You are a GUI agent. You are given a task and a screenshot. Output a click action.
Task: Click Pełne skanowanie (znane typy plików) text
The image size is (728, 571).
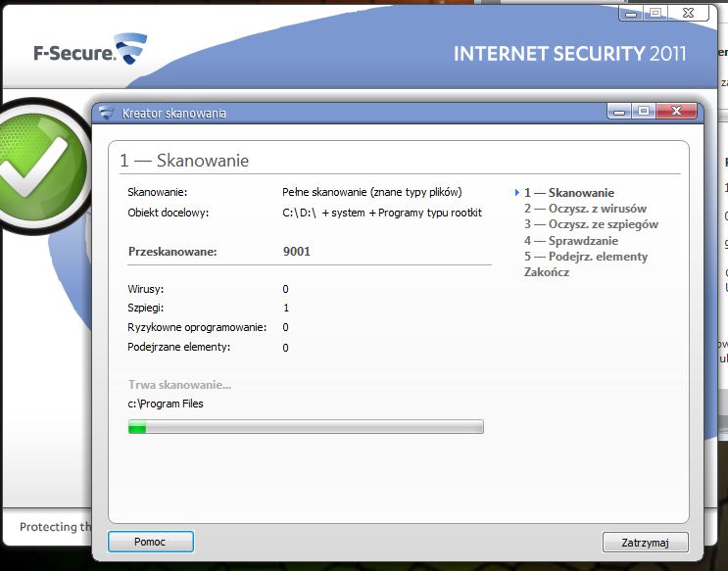(x=372, y=192)
